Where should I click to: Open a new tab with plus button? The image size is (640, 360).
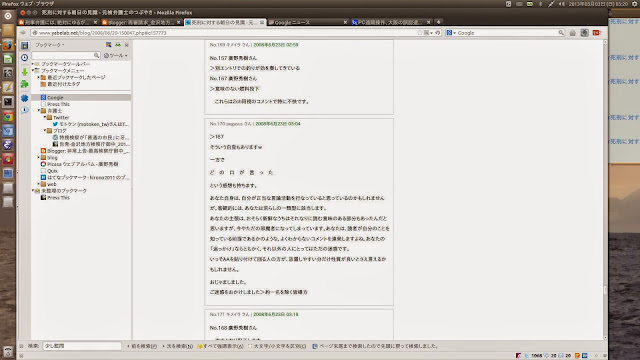click(x=438, y=22)
